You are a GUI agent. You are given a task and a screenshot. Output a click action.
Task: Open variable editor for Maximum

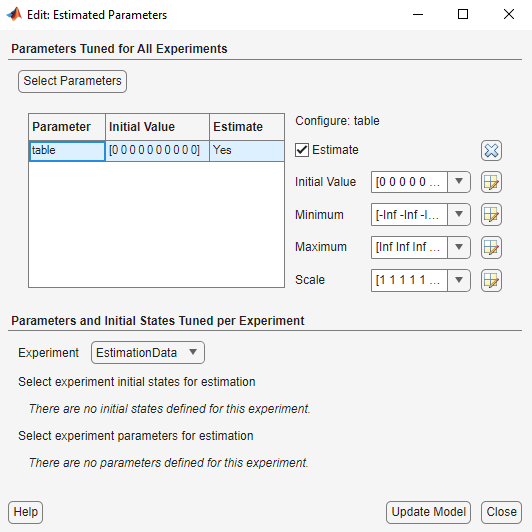(x=491, y=247)
